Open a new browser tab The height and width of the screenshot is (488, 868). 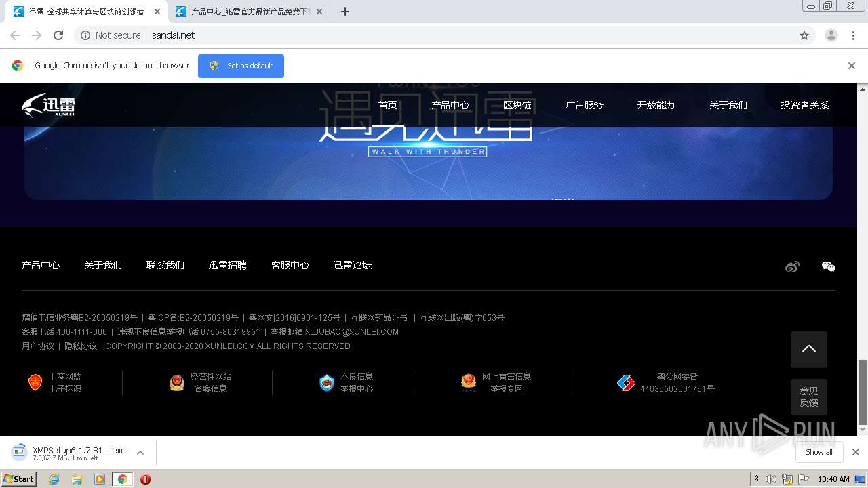(345, 12)
